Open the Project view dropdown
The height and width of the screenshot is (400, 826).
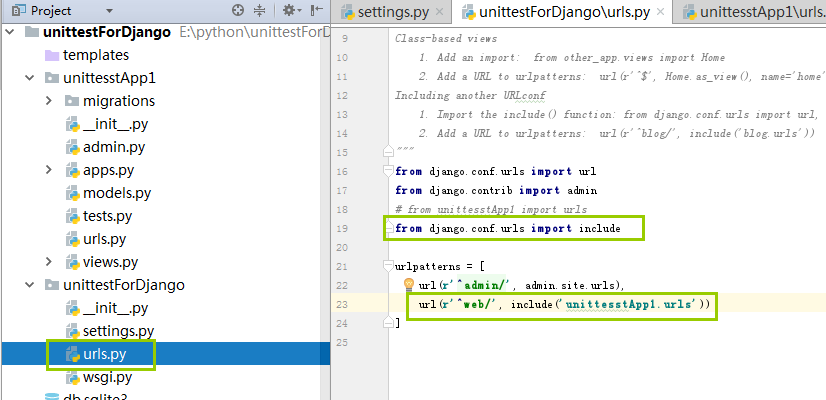click(109, 11)
